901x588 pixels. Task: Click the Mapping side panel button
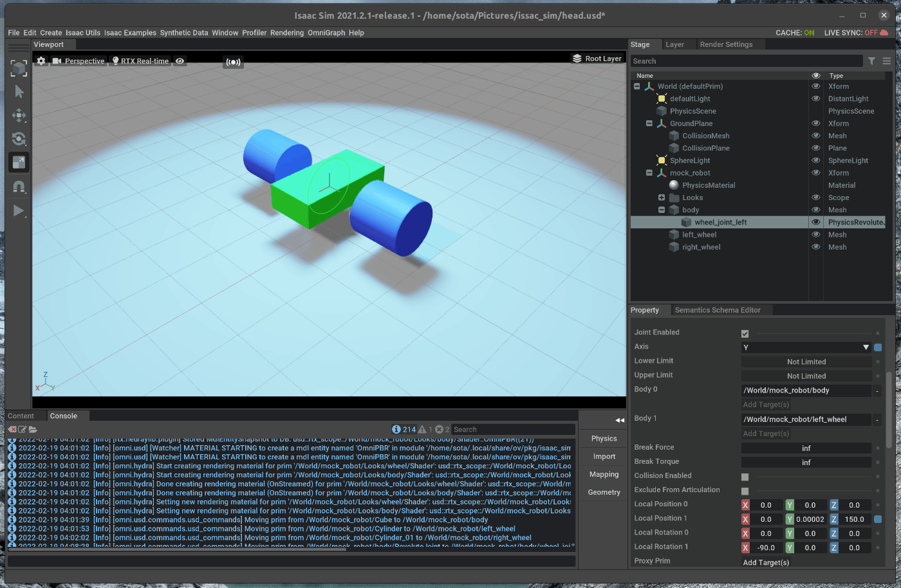coord(604,475)
